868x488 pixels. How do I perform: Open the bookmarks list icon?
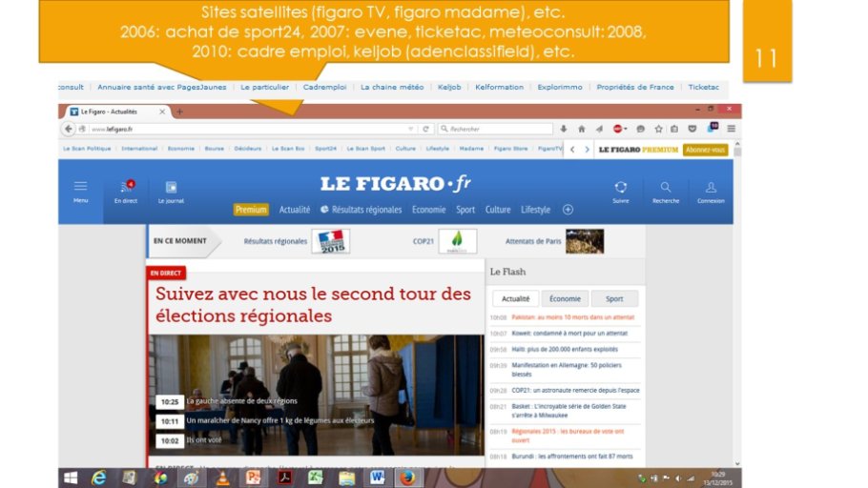click(674, 129)
